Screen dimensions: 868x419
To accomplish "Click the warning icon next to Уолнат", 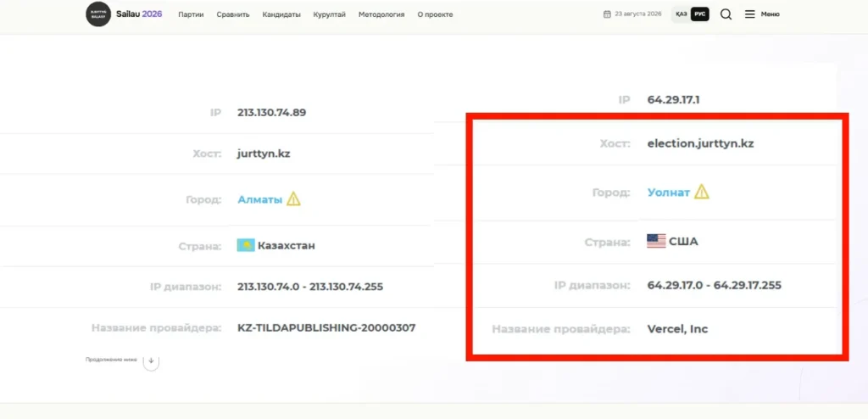I will 701,192.
